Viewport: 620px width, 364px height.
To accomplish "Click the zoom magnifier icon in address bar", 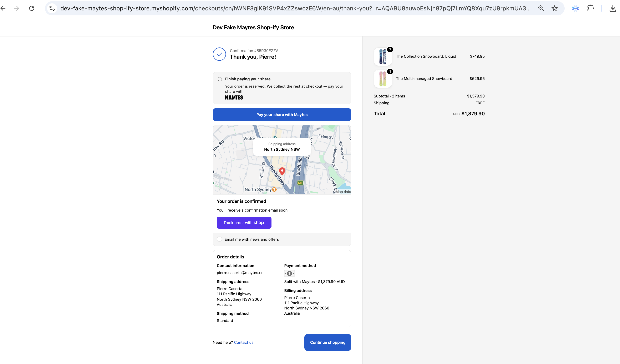I will 541,8.
